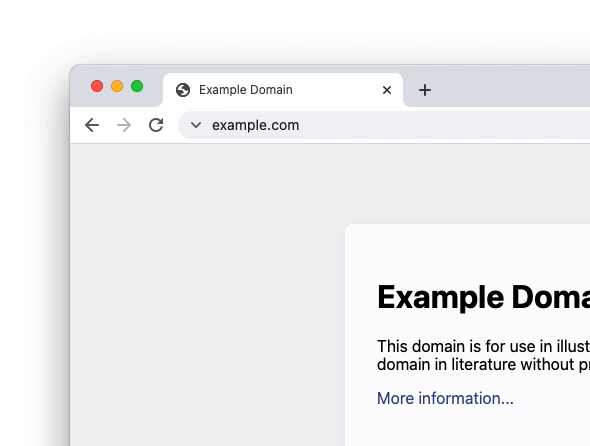Close the Example Domain tab
The width and height of the screenshot is (590, 446).
(387, 90)
